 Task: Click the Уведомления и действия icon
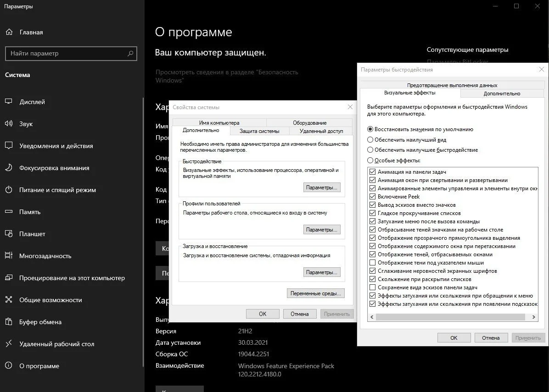[x=9, y=145]
